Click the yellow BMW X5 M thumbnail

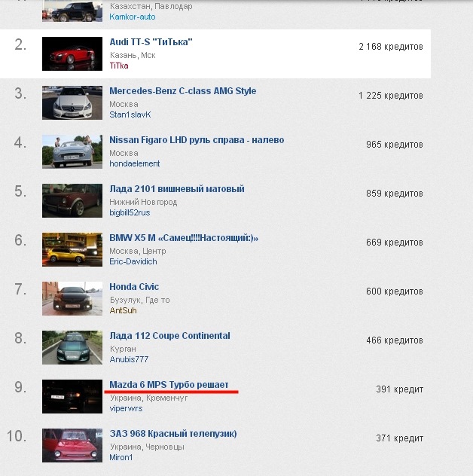(x=72, y=249)
